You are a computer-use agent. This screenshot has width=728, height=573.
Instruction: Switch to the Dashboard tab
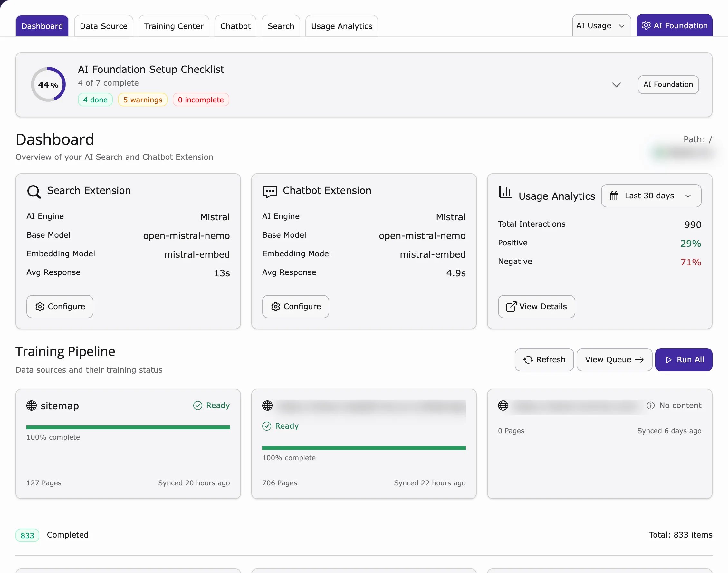coord(42,26)
